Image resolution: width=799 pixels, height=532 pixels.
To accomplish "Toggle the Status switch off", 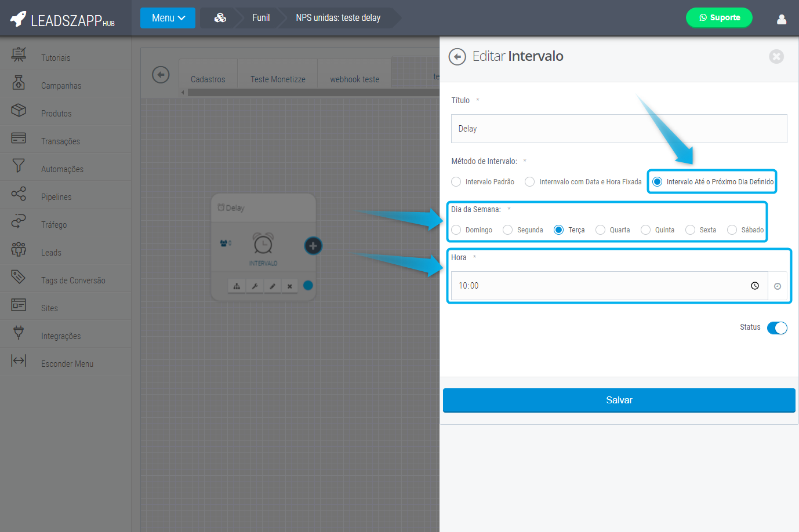I will 776,328.
